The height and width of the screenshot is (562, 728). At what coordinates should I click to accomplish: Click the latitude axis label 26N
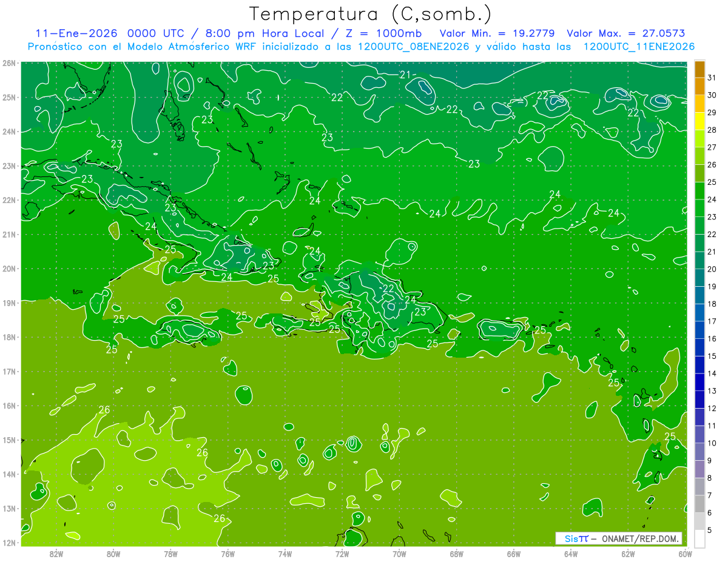8,62
